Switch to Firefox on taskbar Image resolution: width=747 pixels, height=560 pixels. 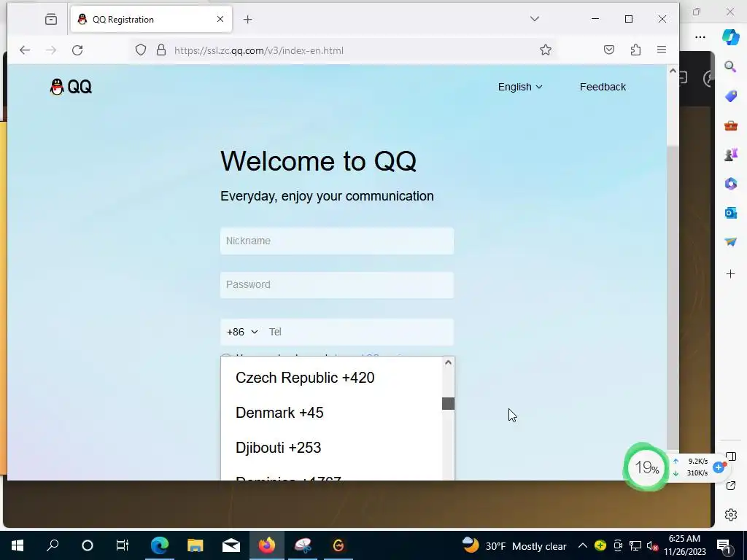pyautogui.click(x=267, y=545)
